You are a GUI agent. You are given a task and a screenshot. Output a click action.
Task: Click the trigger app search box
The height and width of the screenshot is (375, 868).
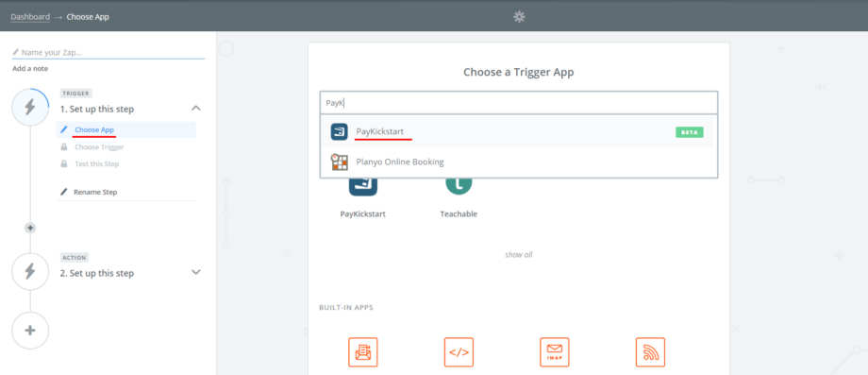(519, 102)
